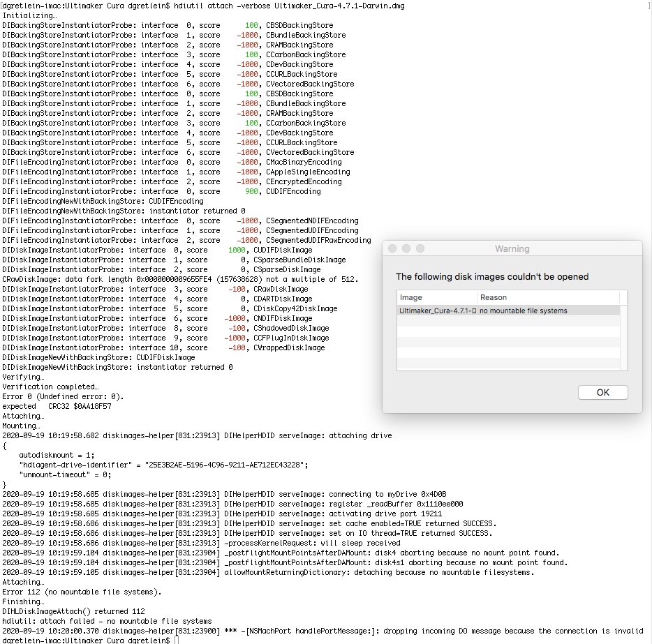The width and height of the screenshot is (652, 644).
Task: Click 'CSegmentedUDIFRawEncoding' in the terminal output
Action: [x=318, y=240]
